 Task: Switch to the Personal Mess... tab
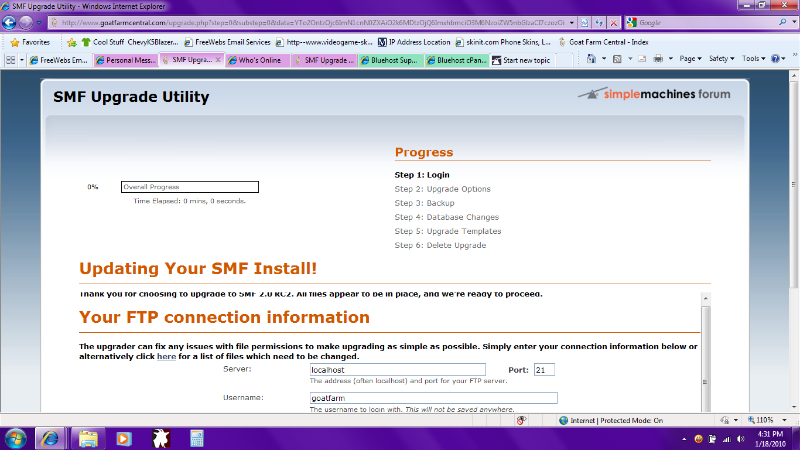point(126,60)
